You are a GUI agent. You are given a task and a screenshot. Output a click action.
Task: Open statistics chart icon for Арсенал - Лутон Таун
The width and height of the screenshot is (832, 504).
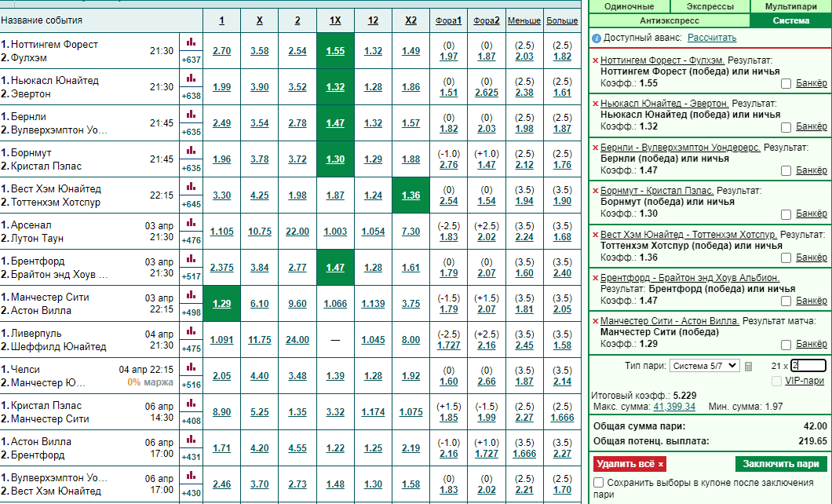click(x=191, y=222)
